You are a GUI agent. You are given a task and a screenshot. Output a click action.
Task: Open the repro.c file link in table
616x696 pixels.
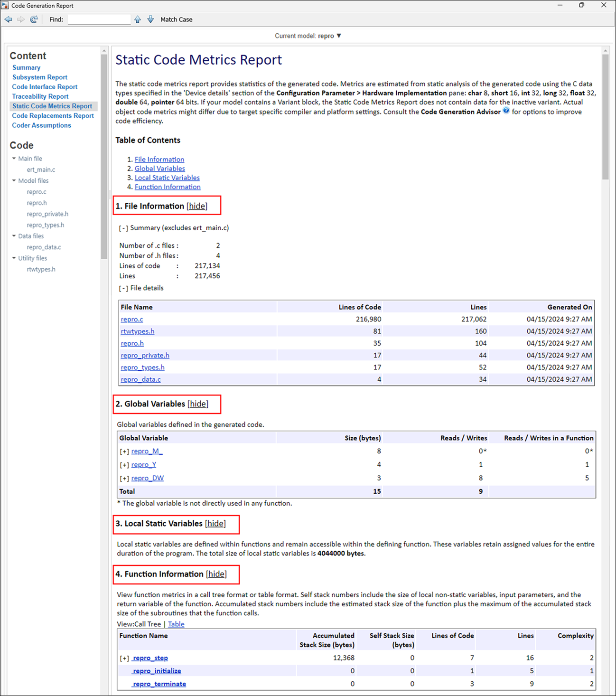pyautogui.click(x=132, y=319)
